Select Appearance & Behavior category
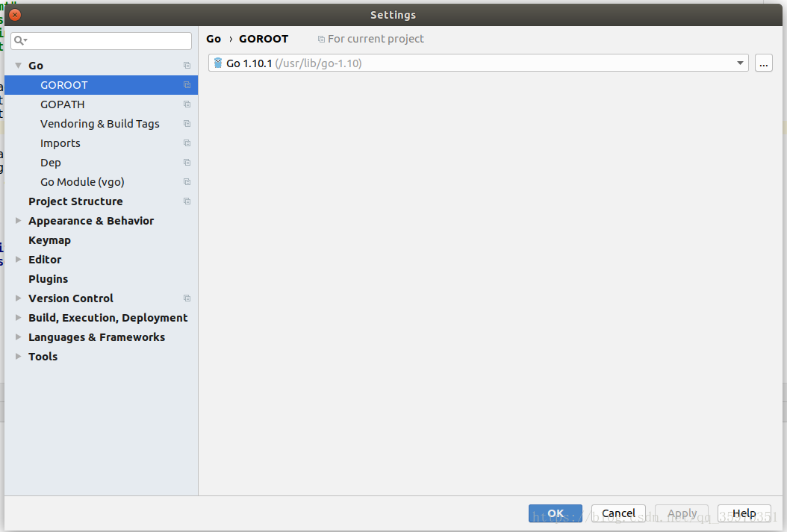Image resolution: width=787 pixels, height=532 pixels. click(91, 221)
